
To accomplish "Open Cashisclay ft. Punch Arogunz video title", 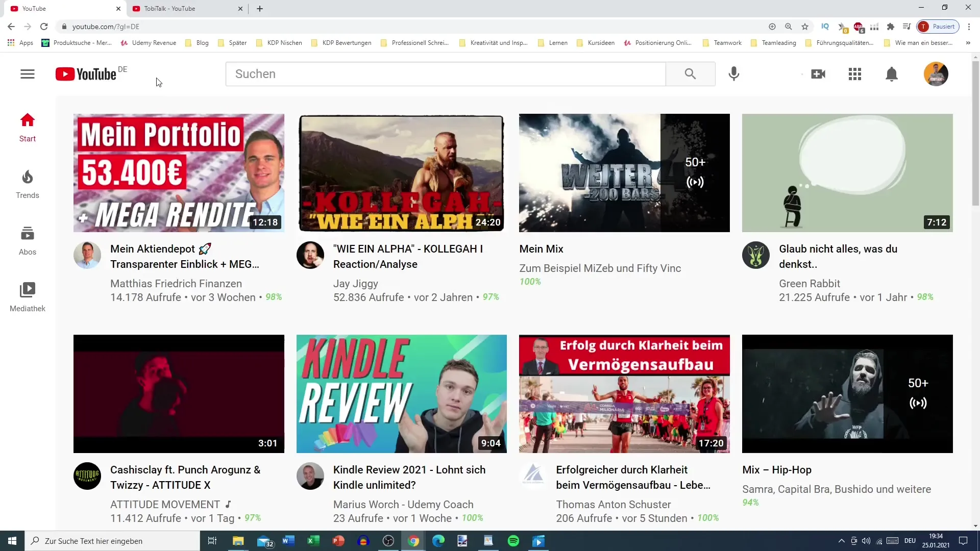I will pos(185,478).
